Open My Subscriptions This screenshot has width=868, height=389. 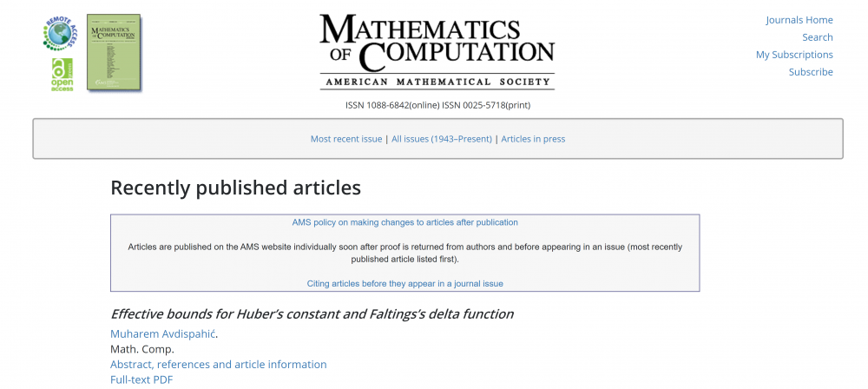793,55
